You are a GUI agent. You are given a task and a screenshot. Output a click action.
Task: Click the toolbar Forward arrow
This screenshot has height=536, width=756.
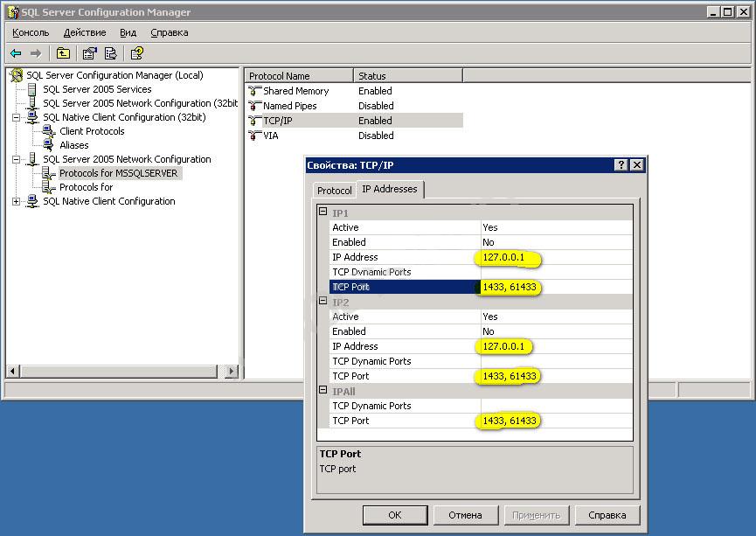pos(36,53)
